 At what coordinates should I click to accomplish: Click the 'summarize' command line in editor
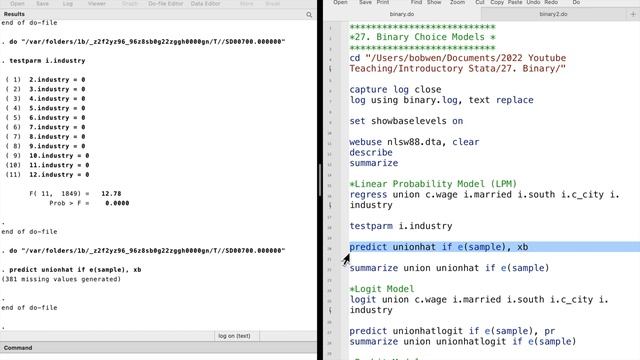click(373, 163)
